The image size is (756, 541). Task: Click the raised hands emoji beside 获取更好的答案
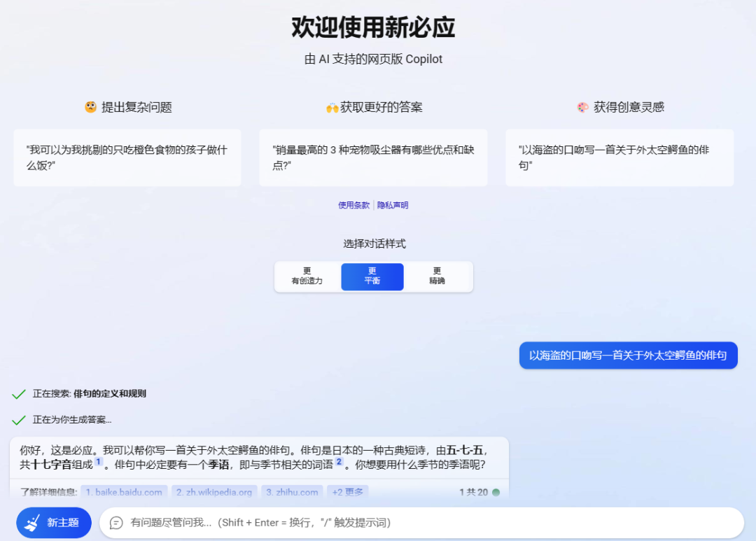[x=332, y=108]
